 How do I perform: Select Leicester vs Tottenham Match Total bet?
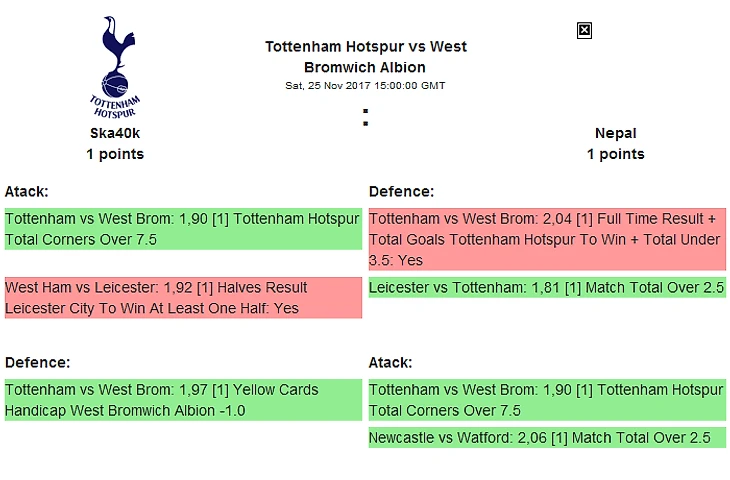tap(547, 288)
